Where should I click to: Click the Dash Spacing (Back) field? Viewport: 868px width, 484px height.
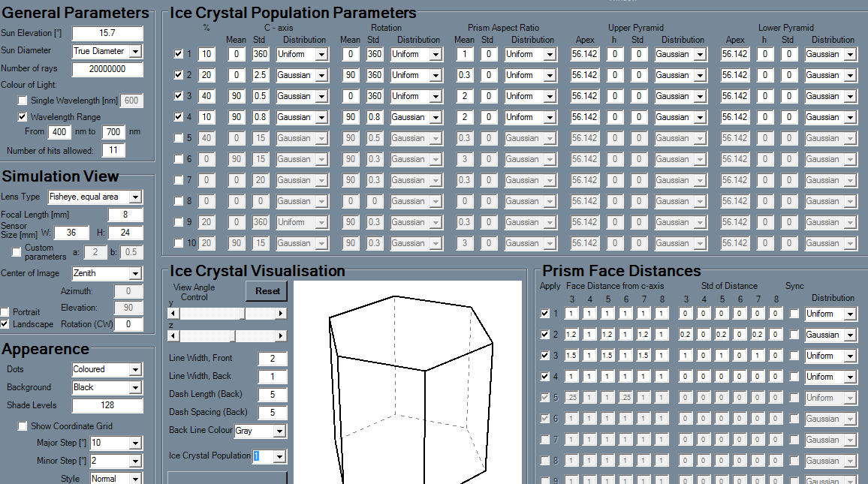[x=273, y=413]
